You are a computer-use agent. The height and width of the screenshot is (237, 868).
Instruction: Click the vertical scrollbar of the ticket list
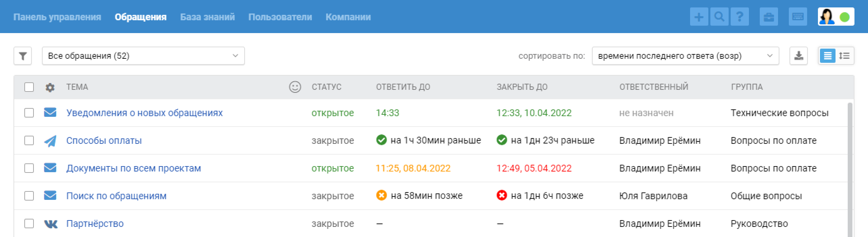click(x=850, y=169)
